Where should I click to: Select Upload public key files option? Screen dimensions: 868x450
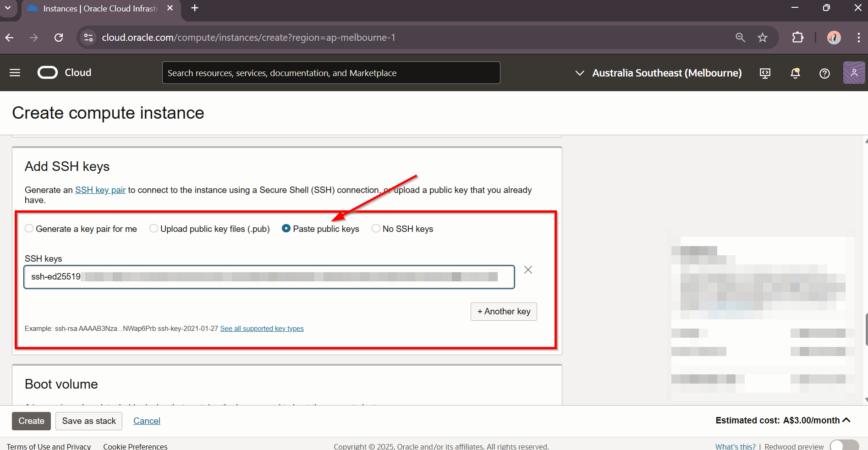(x=154, y=229)
